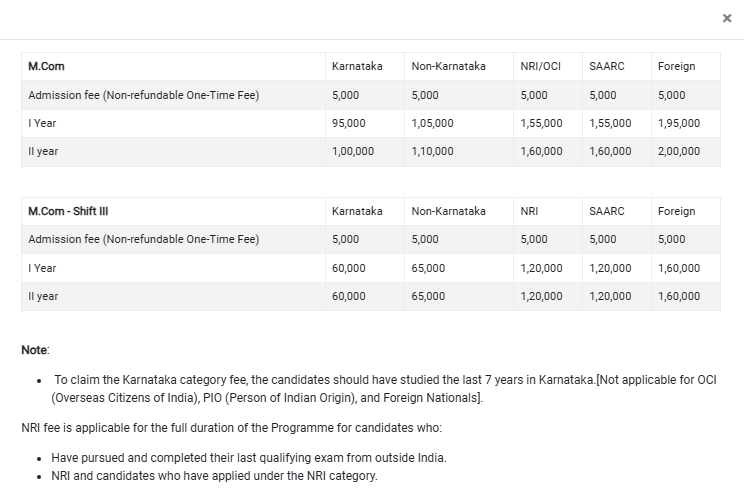
Task: Click the NRI fee applicability sentence
Action: coord(231,428)
